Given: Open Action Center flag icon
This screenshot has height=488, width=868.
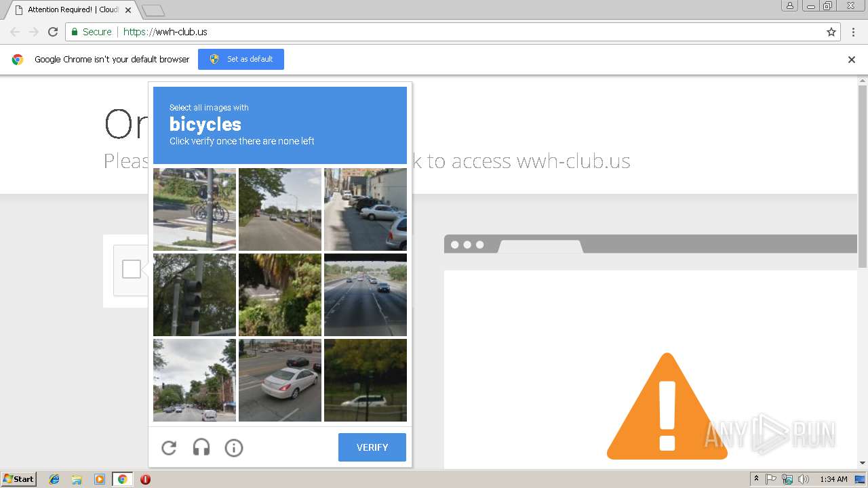Looking at the screenshot, I should [x=771, y=479].
